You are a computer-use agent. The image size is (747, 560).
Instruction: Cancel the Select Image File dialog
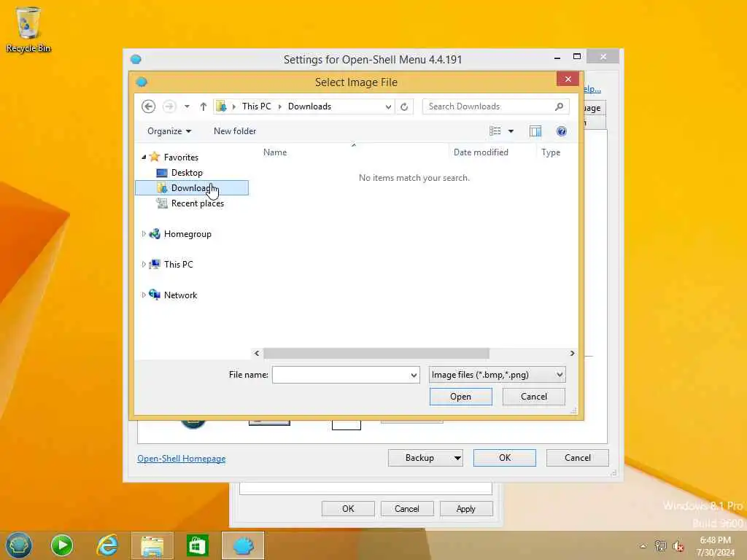(x=533, y=397)
